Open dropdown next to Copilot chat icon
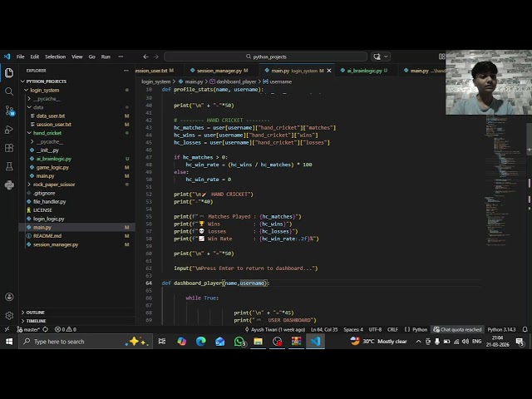Image resolution: width=532 pixels, height=399 pixels. (386, 57)
